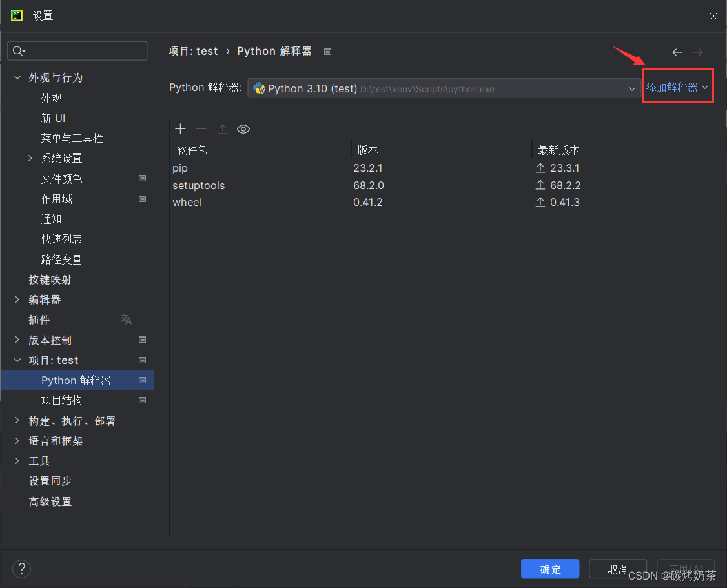727x588 pixels.
Task: Open 文件颜色 settings page
Action: (61, 178)
